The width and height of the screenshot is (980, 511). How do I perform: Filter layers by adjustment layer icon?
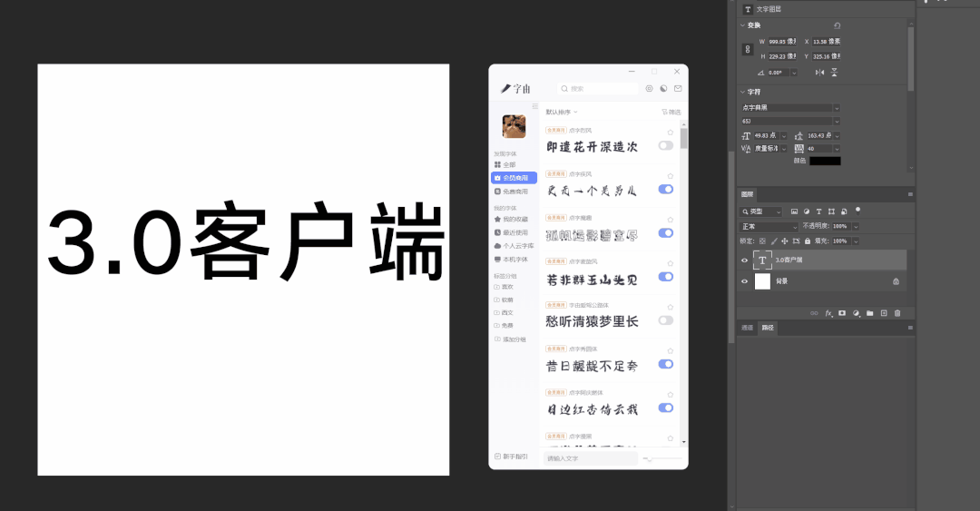click(x=807, y=212)
